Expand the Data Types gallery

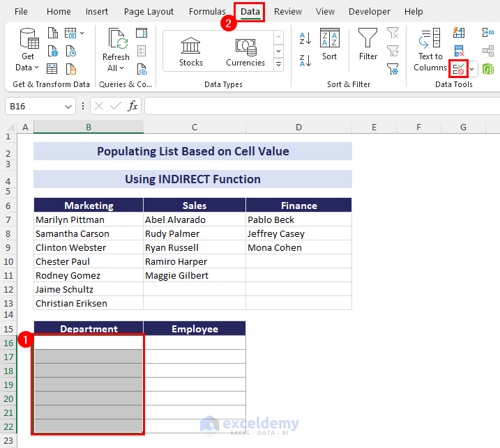279,65
